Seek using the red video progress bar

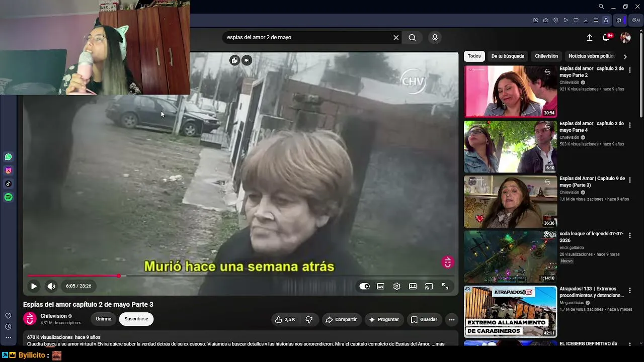241,276
